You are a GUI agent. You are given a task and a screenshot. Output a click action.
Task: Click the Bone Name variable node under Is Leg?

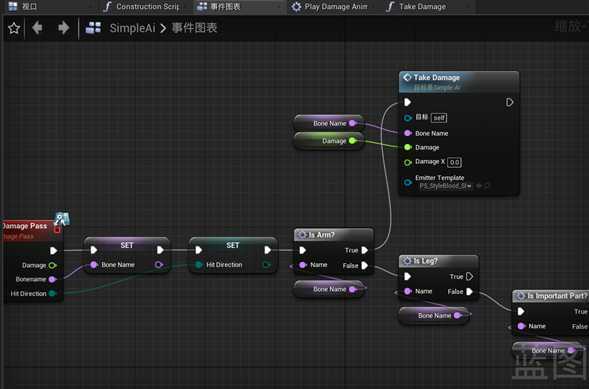tap(434, 315)
